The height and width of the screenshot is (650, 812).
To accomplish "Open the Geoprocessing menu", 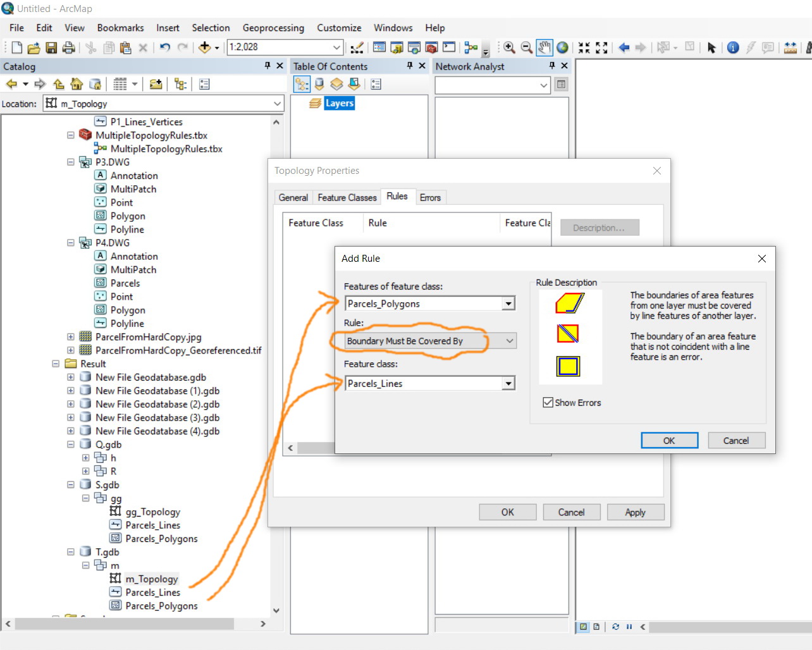I will pyautogui.click(x=273, y=28).
